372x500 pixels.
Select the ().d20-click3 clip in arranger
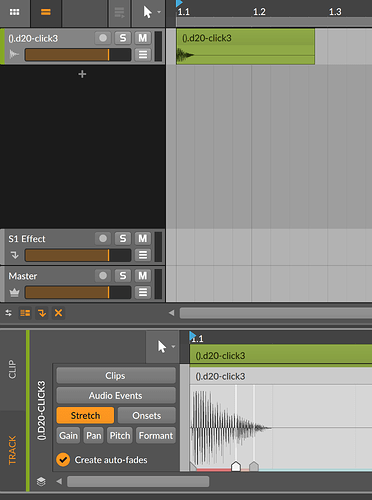point(245,46)
